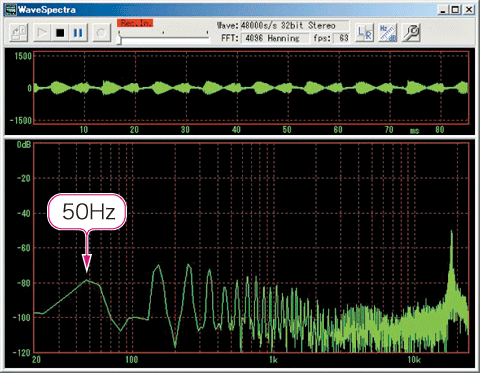
Task: Click the FFT field showing 4096 Hanning
Action: click(275, 38)
